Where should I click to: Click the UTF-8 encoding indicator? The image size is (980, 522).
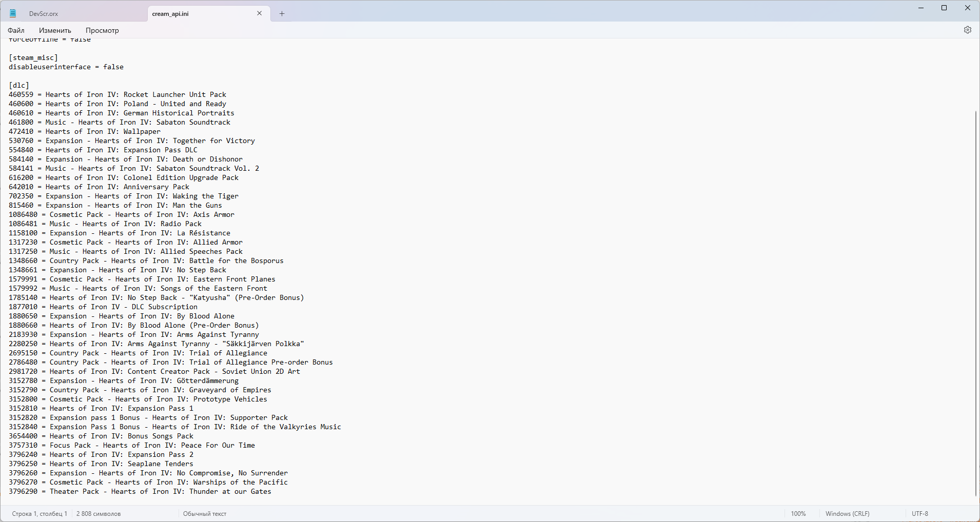(x=920, y=514)
